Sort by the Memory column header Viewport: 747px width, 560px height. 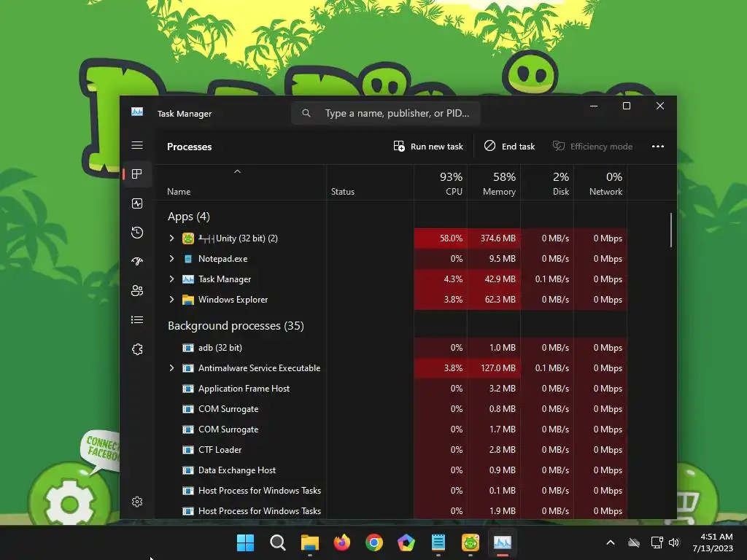494,183
